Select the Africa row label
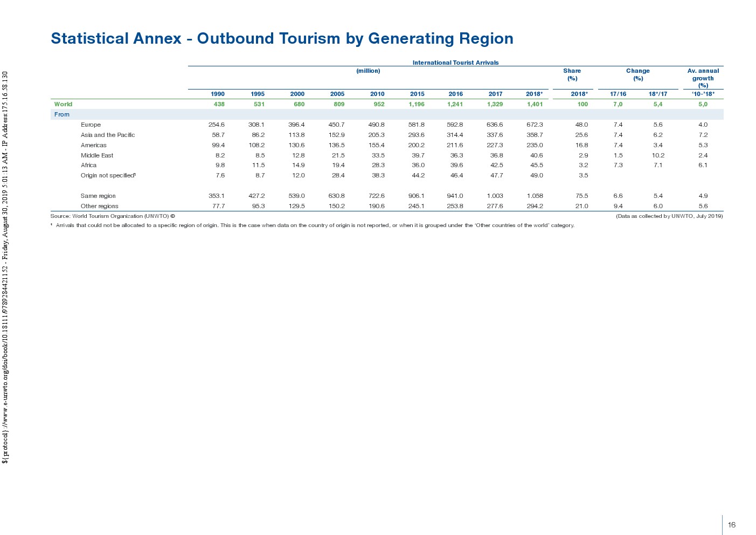756x535 pixels. [88, 165]
